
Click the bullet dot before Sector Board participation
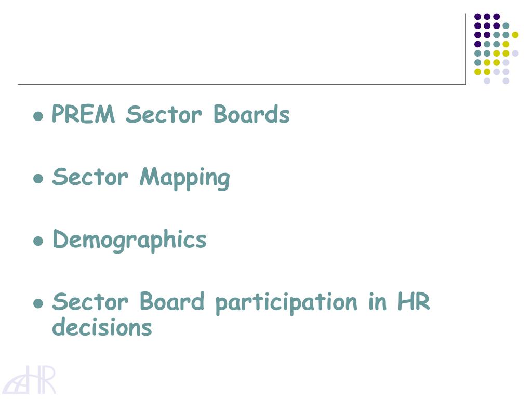click(38, 303)
